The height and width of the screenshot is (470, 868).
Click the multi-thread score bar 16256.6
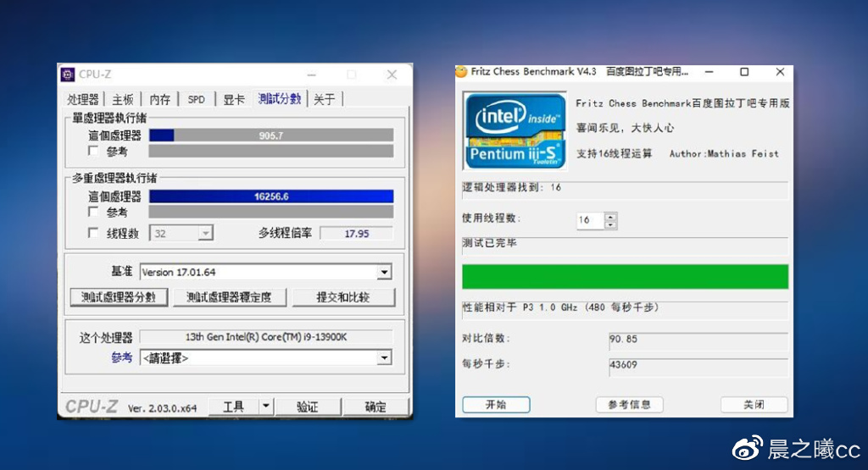click(271, 196)
